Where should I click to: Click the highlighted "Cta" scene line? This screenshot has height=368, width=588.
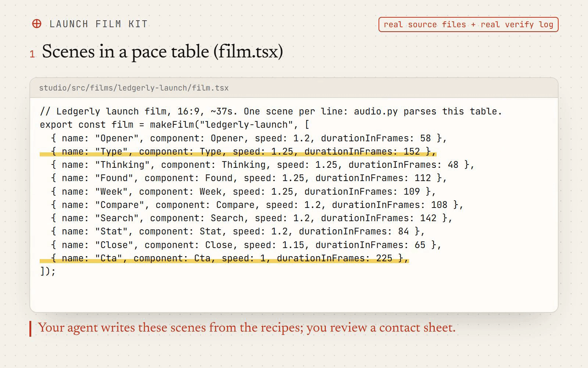(x=224, y=258)
